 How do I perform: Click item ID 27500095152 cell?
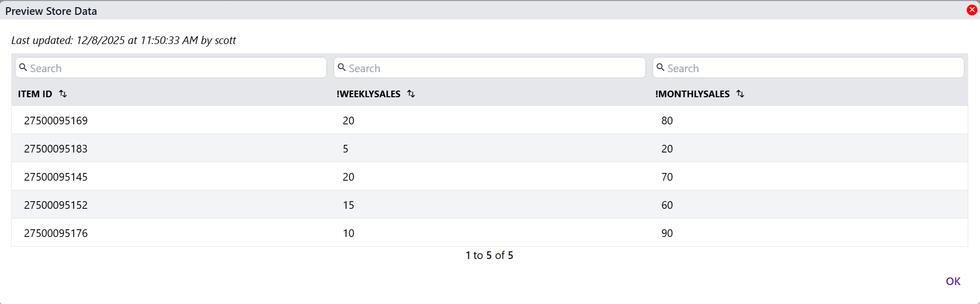pos(56,205)
